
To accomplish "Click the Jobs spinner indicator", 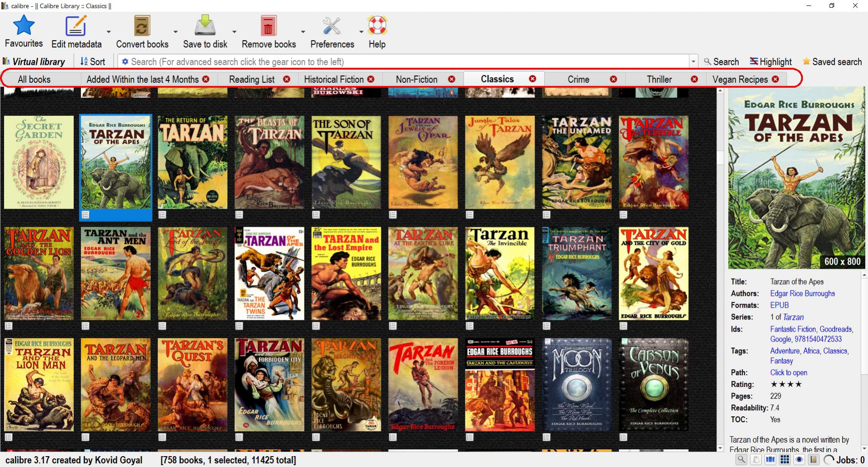I will coord(829,460).
